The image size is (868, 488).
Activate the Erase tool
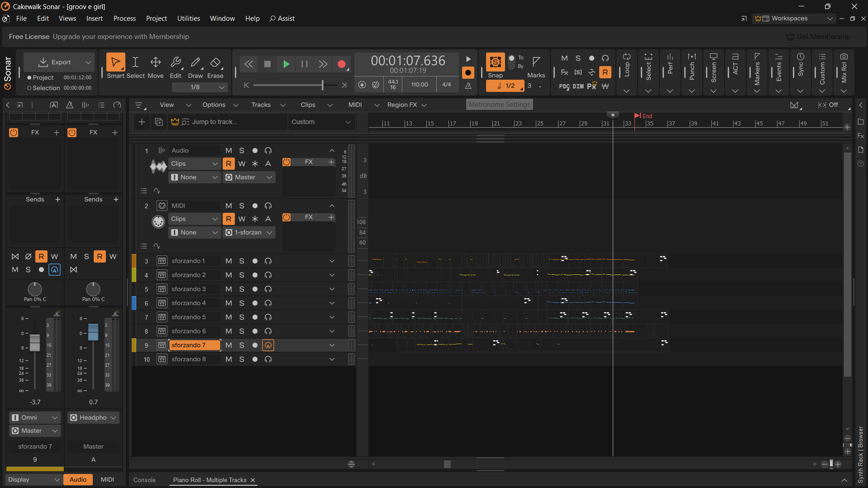215,62
